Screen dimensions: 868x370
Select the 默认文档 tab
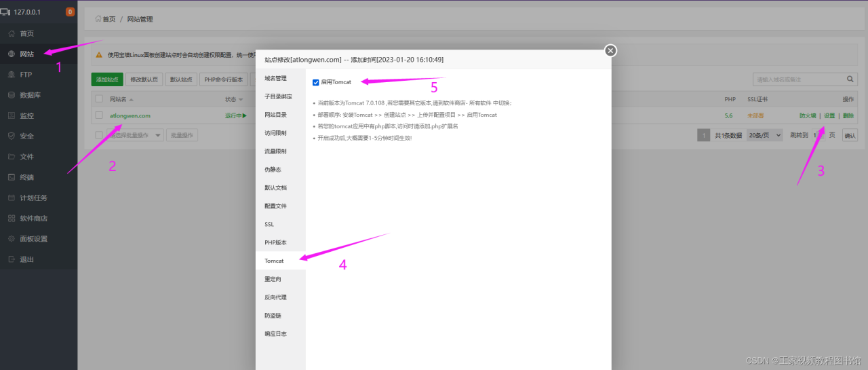(281, 187)
